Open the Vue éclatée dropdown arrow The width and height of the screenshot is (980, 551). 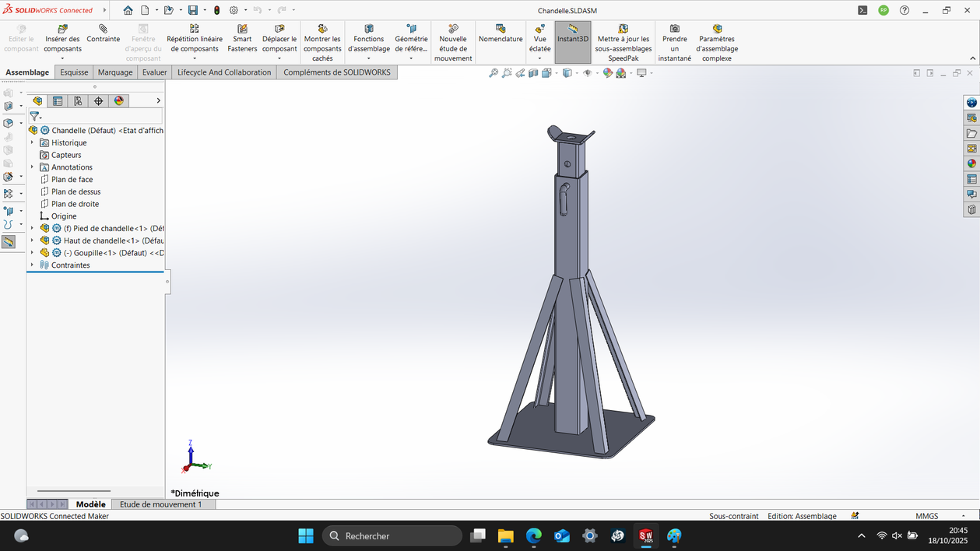point(539,57)
